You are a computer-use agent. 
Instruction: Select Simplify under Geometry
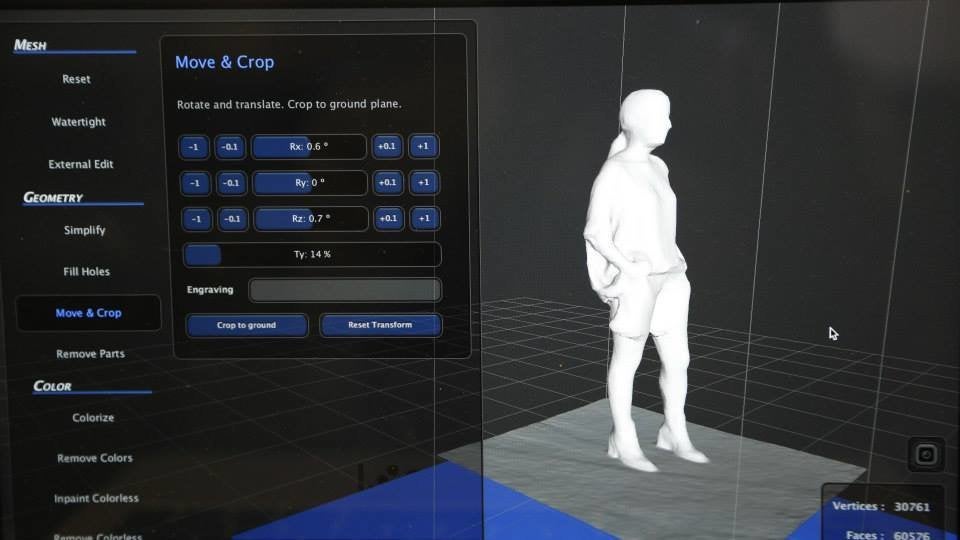tap(84, 230)
